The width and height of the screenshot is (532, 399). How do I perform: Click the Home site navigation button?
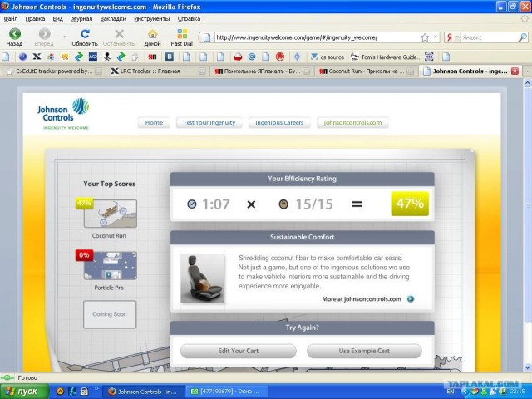tap(154, 122)
